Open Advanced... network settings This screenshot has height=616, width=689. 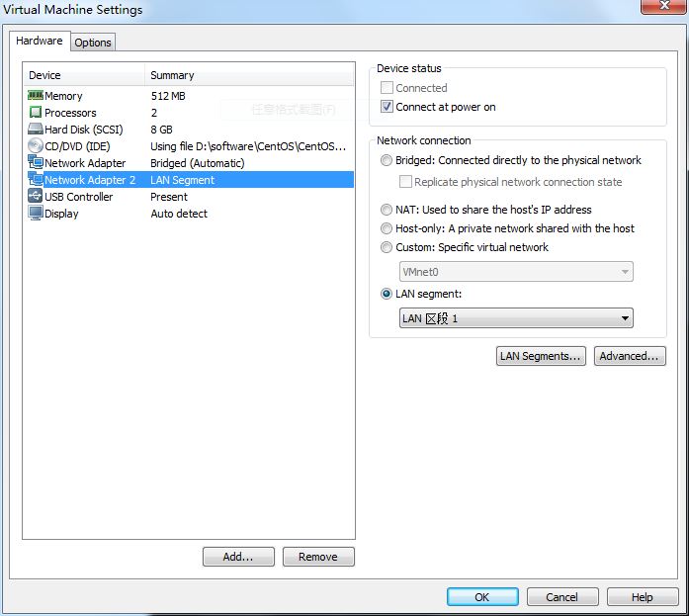point(630,356)
